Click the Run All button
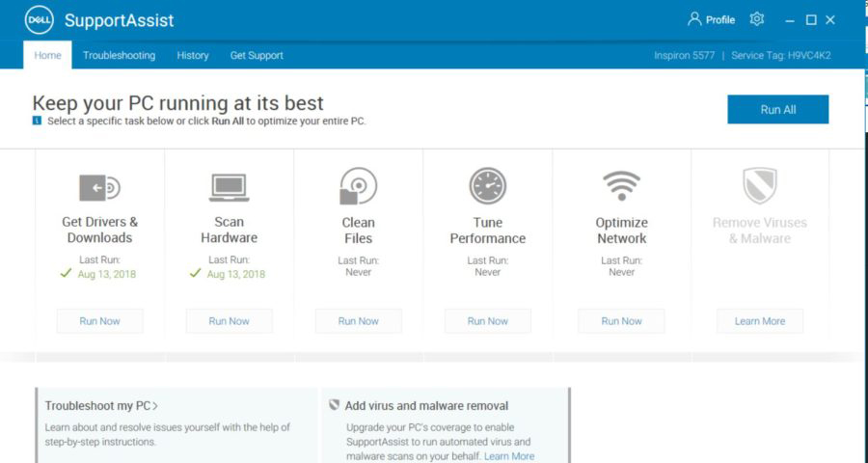The height and width of the screenshot is (463, 868). (777, 110)
